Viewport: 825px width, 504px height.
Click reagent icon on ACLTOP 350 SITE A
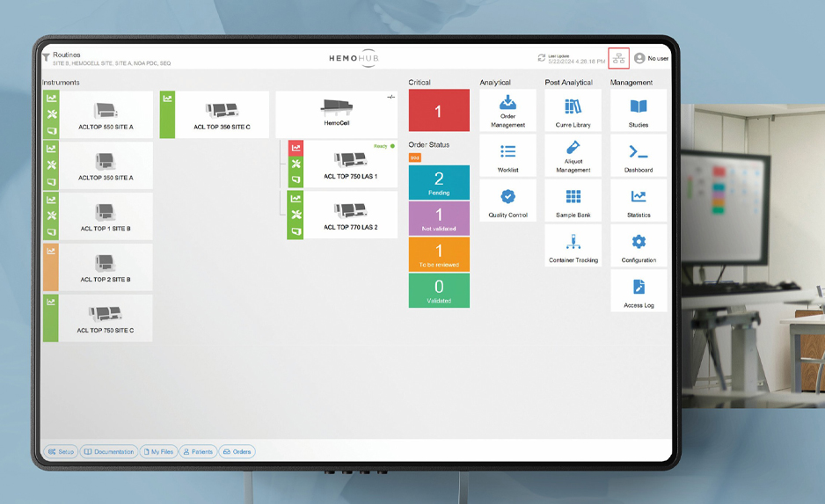click(x=52, y=182)
